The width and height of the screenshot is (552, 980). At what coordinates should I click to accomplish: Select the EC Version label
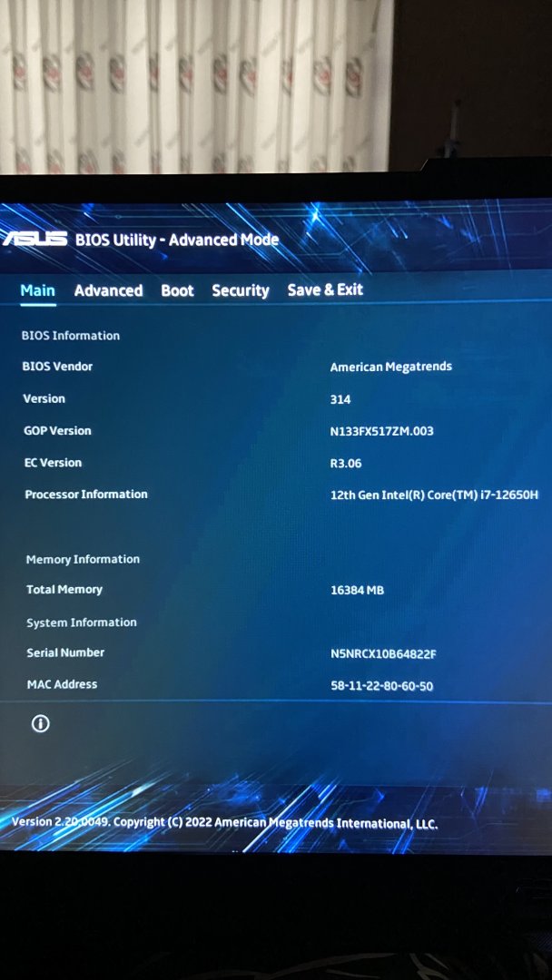click(53, 463)
